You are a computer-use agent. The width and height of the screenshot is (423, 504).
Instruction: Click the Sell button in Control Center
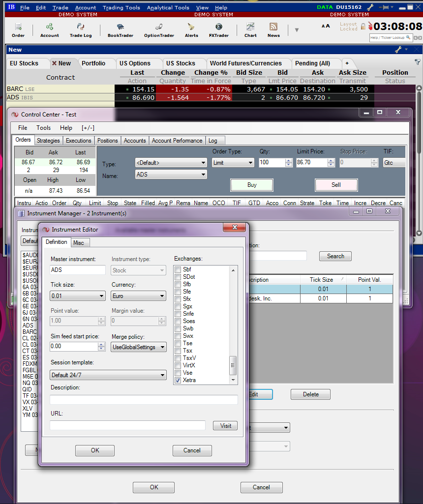336,185
